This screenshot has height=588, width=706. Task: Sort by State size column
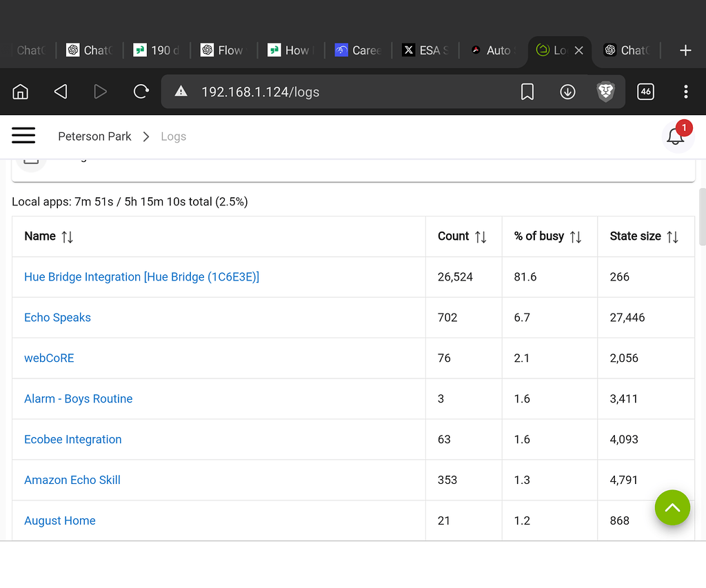(672, 236)
